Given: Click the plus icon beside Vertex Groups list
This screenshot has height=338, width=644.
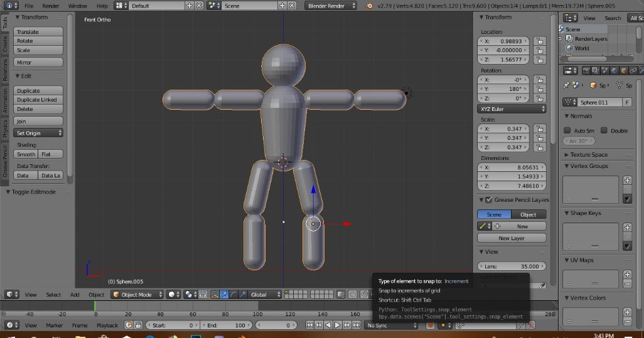Looking at the screenshot, I should click(626, 181).
